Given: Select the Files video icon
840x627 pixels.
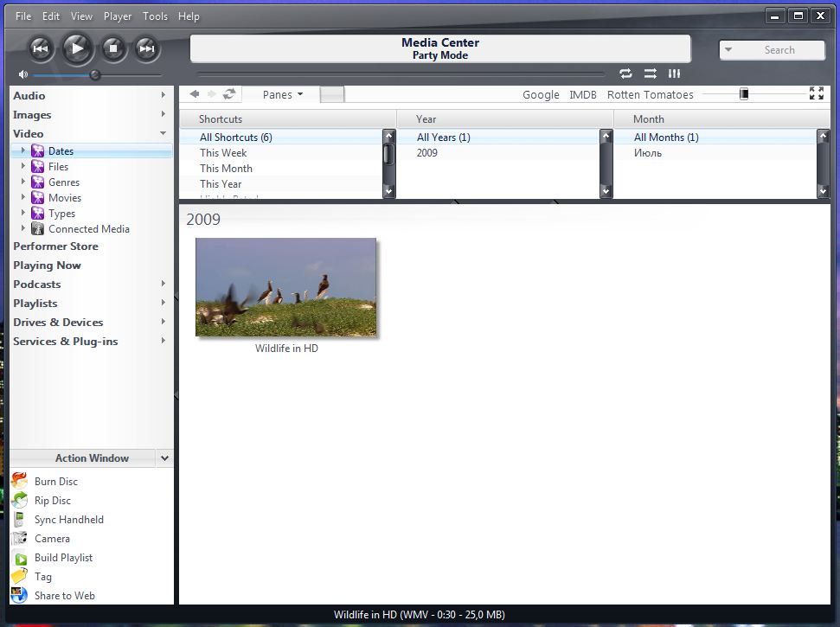Looking at the screenshot, I should coord(37,167).
